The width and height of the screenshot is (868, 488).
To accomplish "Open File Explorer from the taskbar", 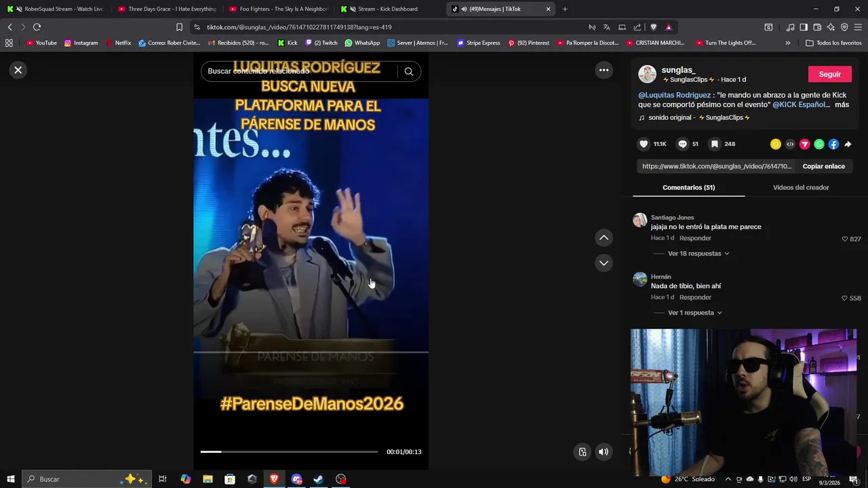I will click(x=208, y=479).
